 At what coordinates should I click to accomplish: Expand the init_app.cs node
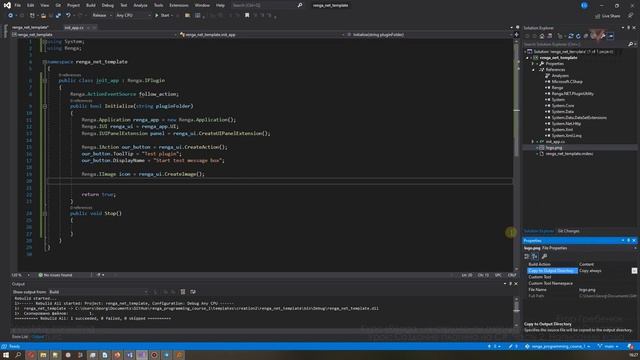533,142
